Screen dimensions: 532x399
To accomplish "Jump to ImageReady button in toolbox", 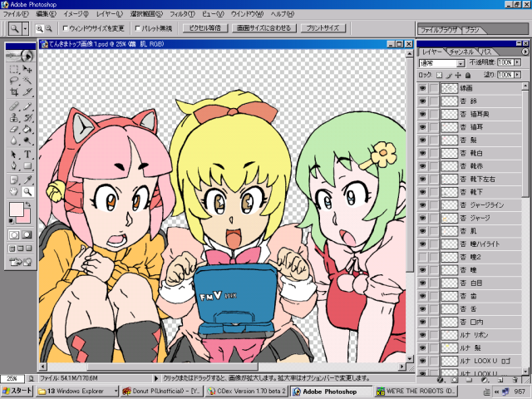I will 20,262.
